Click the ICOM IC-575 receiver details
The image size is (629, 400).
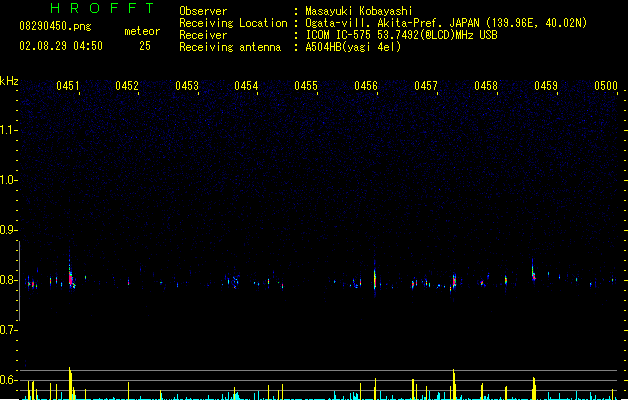pyautogui.click(x=402, y=35)
